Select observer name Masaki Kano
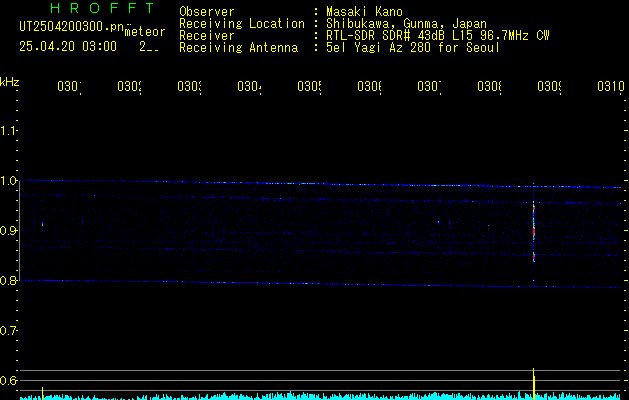 364,12
